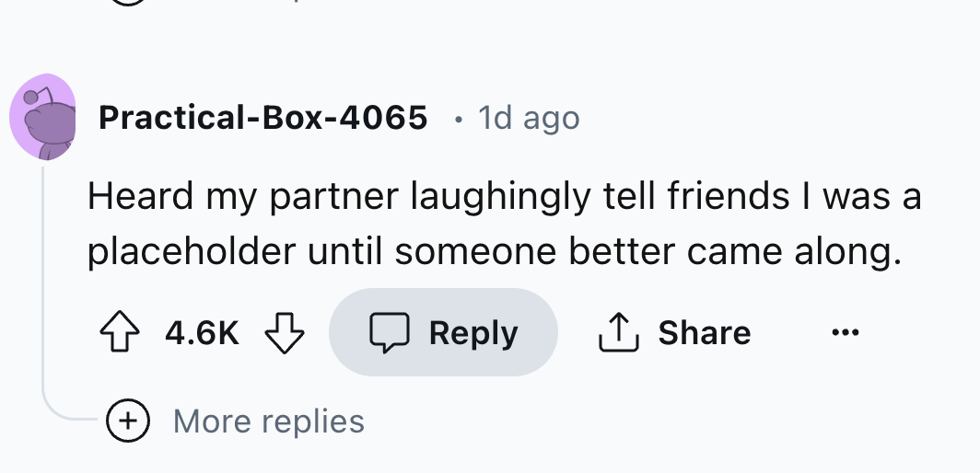The width and height of the screenshot is (980, 473).
Task: Open the three-dot more options menu
Action: (845, 332)
